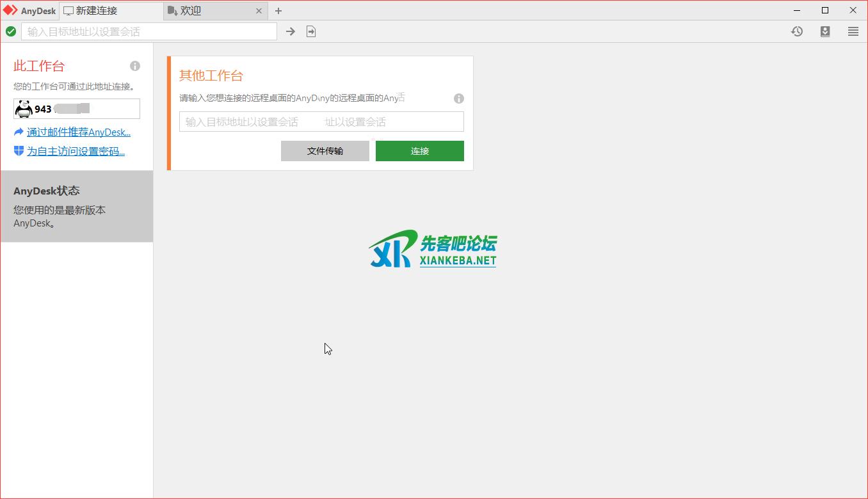The height and width of the screenshot is (499, 868).
Task: Open the hamburger main menu
Action: point(853,31)
